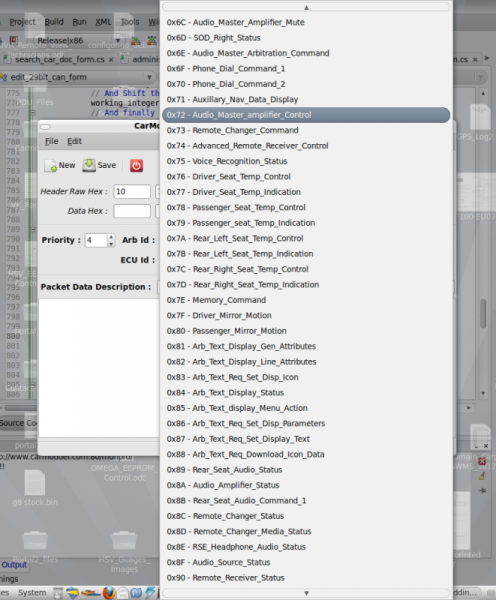Click the Priority value field

click(x=96, y=240)
